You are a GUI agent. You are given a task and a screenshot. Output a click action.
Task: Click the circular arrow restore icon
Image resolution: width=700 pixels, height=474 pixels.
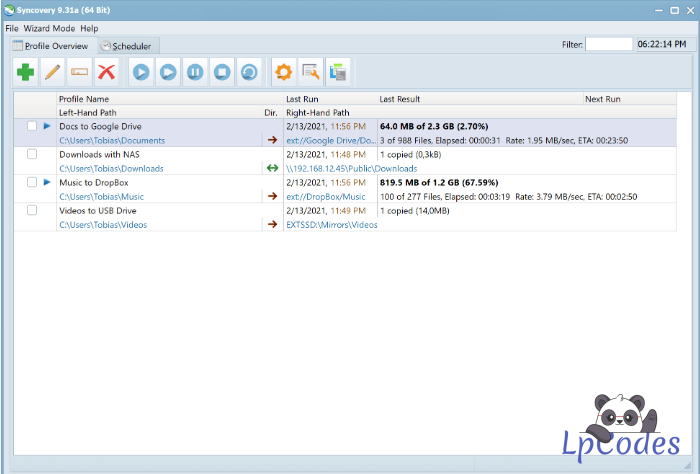[249, 72]
